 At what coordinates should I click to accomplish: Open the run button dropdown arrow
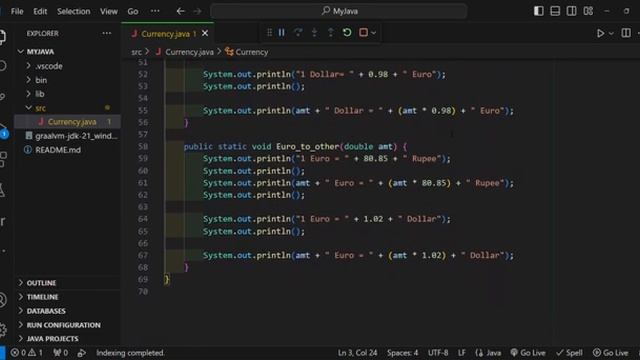[x=611, y=33]
